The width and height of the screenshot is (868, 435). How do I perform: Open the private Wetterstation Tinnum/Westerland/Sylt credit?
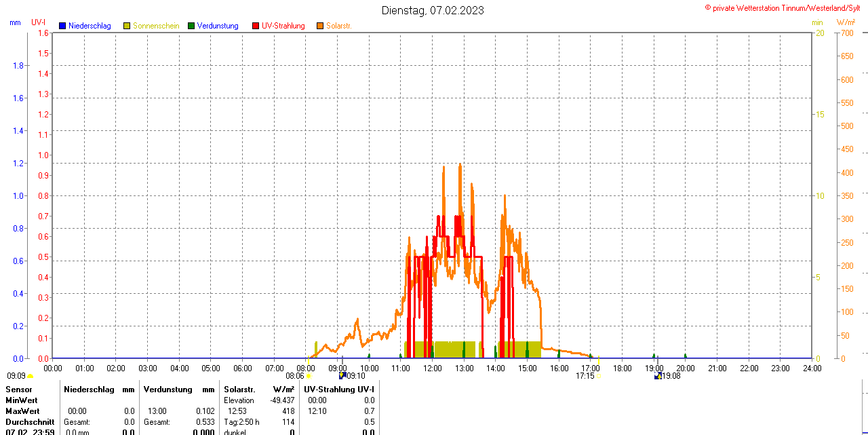[x=785, y=7]
